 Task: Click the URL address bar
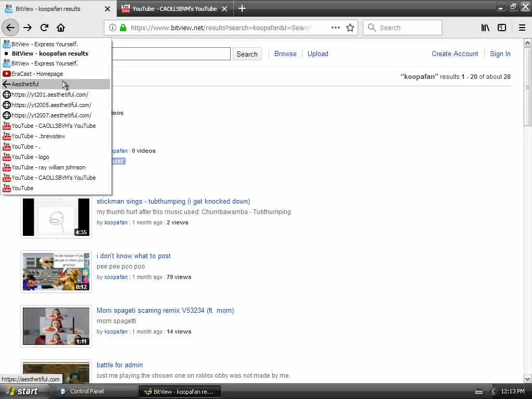pos(220,28)
